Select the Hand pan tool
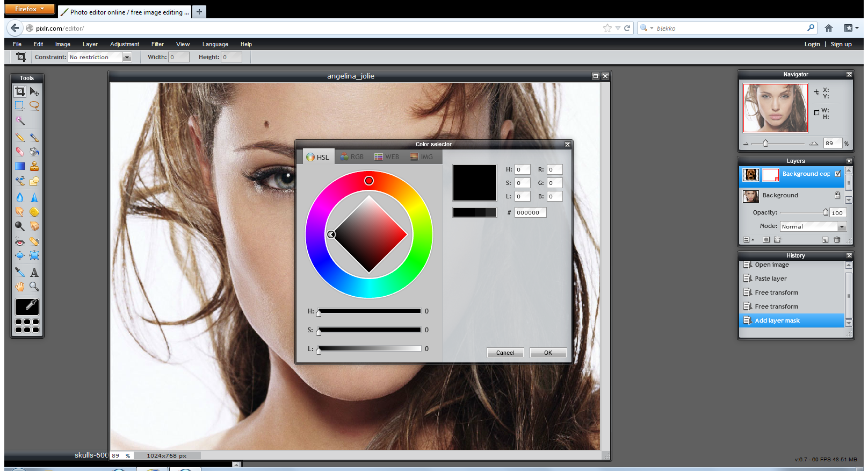This screenshot has height=471, width=868. click(x=20, y=287)
